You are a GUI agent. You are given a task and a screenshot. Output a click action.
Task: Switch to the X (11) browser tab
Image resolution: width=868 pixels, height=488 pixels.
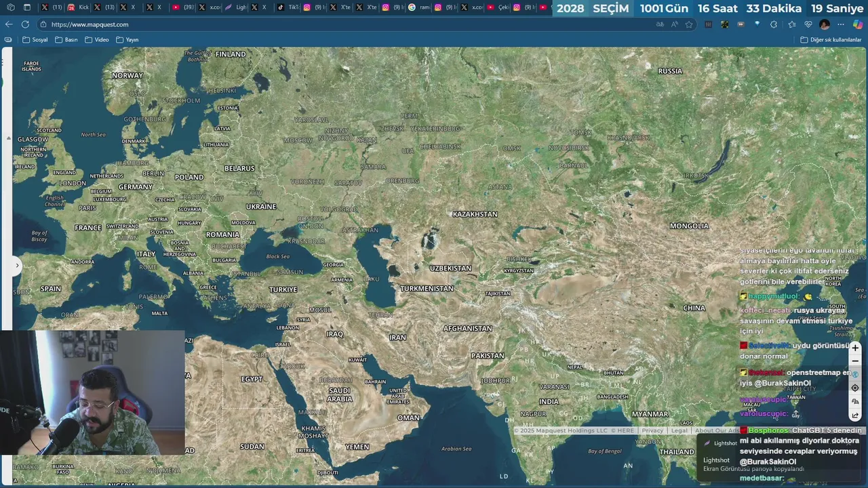(52, 7)
